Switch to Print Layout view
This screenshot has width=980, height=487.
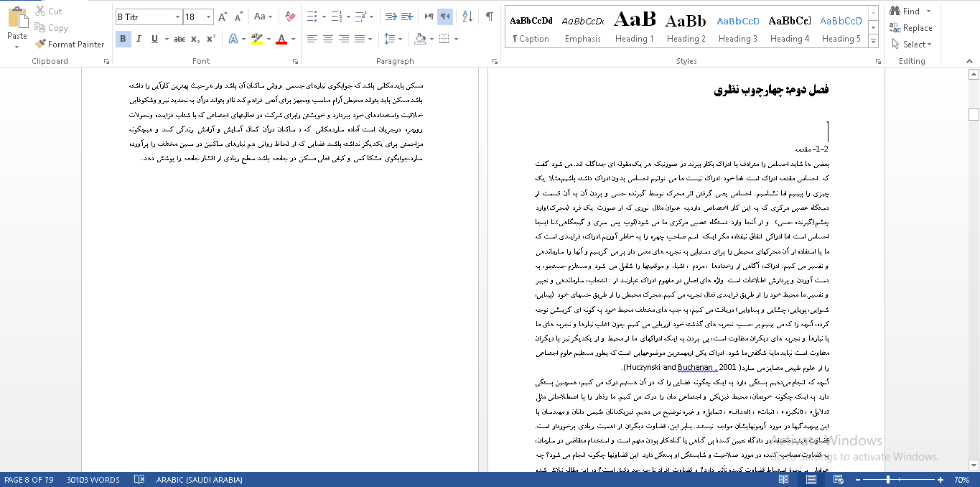pos(811,480)
